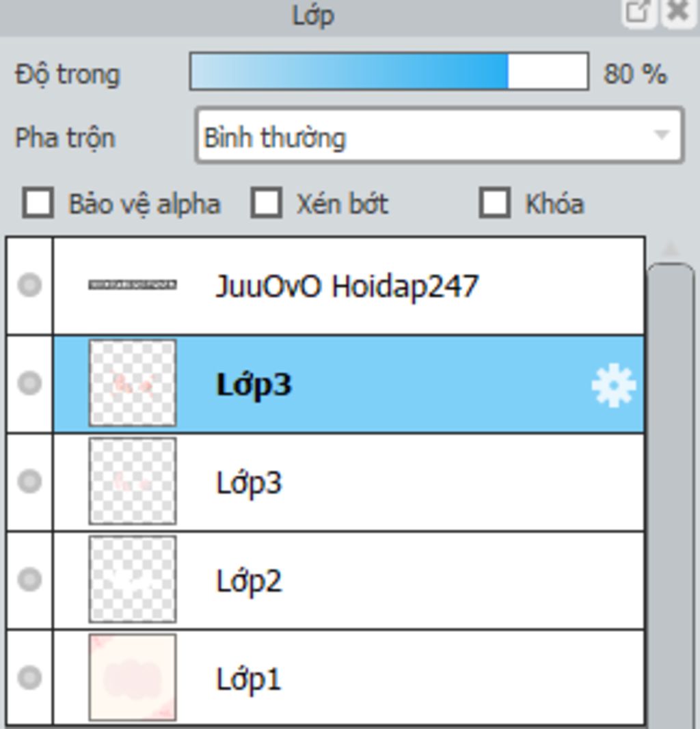This screenshot has width=700, height=729.
Task: Open the Pha trộn blend mode dropdown
Action: [x=439, y=136]
